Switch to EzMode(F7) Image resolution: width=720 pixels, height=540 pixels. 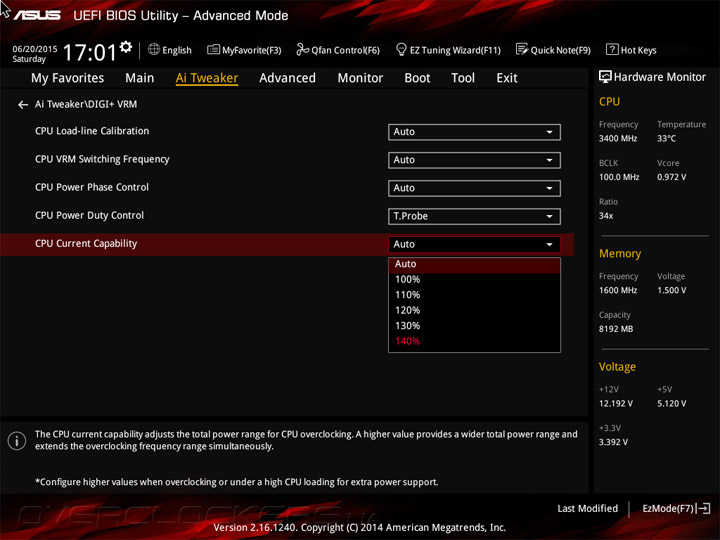pos(676,509)
